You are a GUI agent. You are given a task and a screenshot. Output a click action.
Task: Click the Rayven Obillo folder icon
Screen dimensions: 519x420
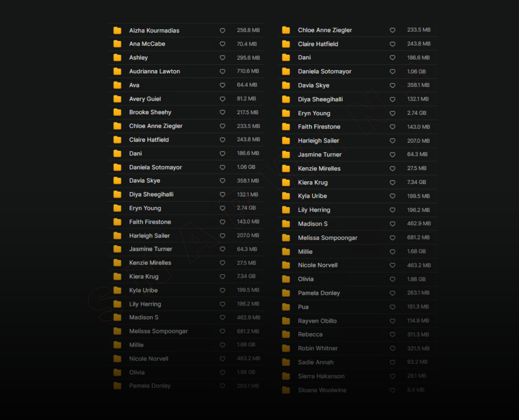click(286, 321)
